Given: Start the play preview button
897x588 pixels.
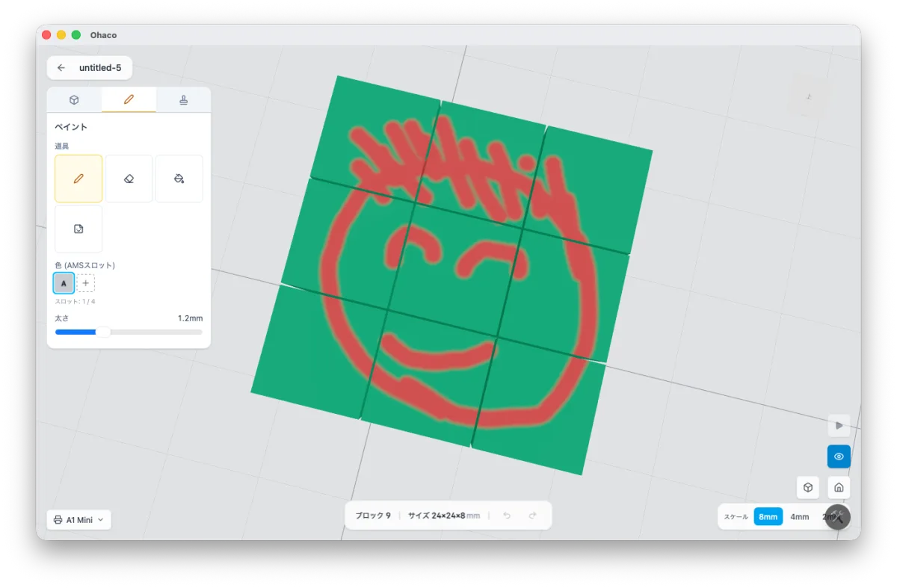Looking at the screenshot, I should (839, 425).
